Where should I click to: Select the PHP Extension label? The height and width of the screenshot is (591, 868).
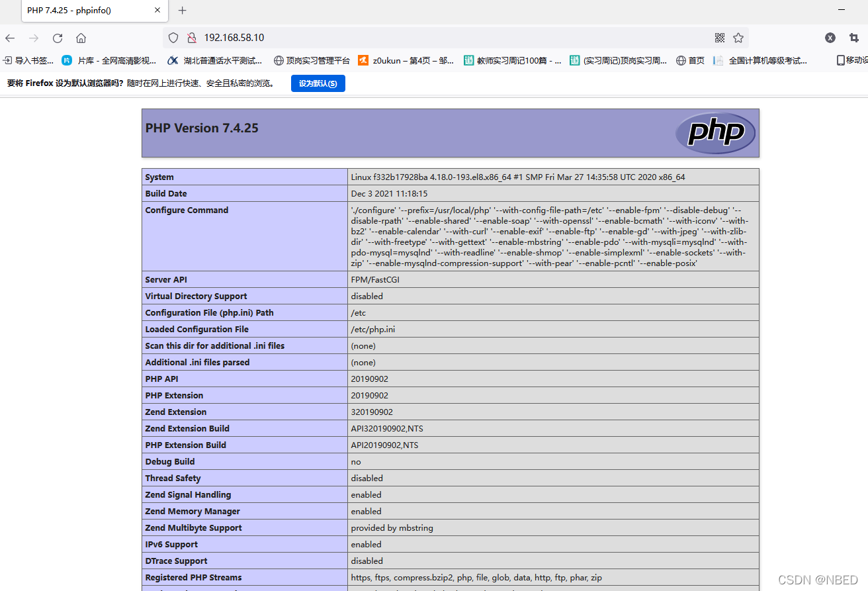pos(175,396)
